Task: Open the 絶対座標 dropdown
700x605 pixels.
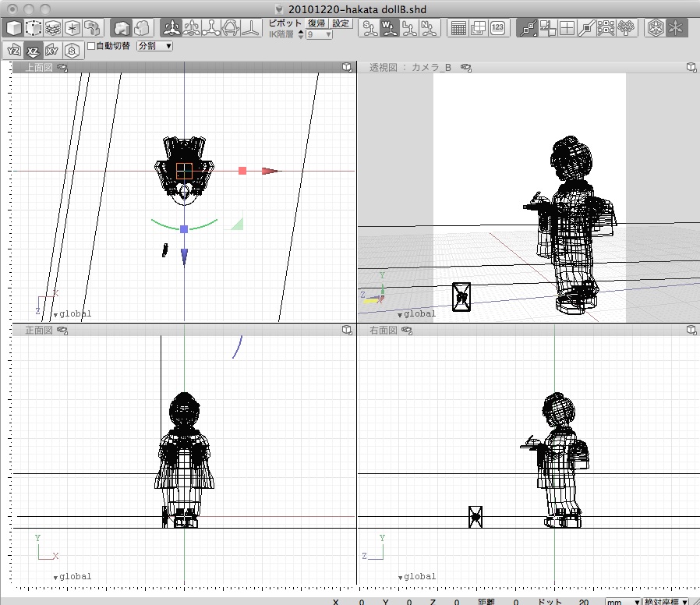Action: point(666,602)
